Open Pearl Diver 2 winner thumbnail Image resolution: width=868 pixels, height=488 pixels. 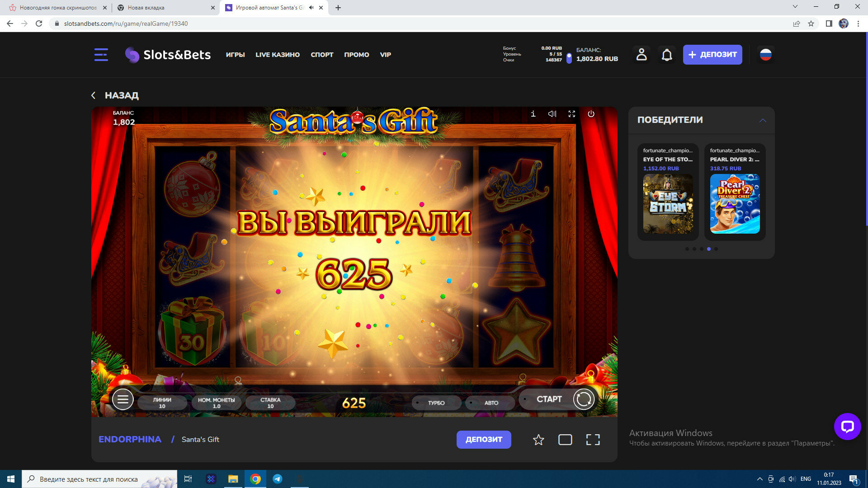coord(735,204)
